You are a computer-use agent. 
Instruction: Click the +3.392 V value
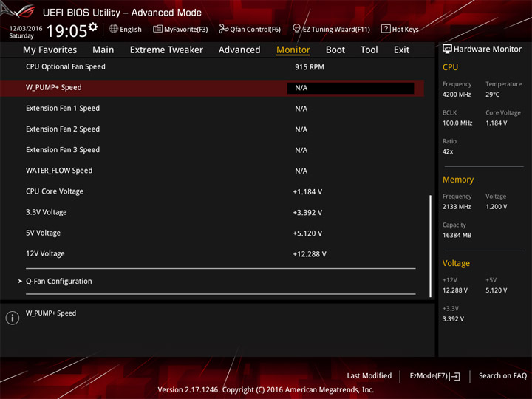coord(307,213)
